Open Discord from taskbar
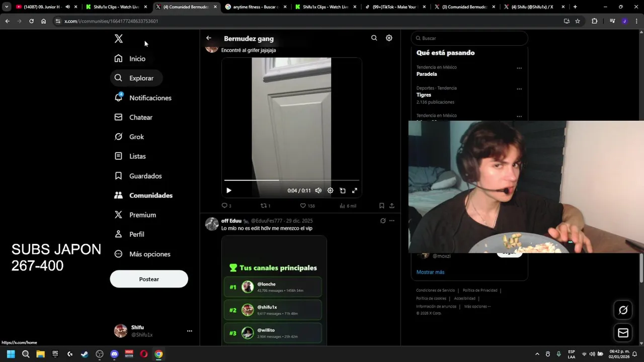Image resolution: width=644 pixels, height=362 pixels. [114, 354]
